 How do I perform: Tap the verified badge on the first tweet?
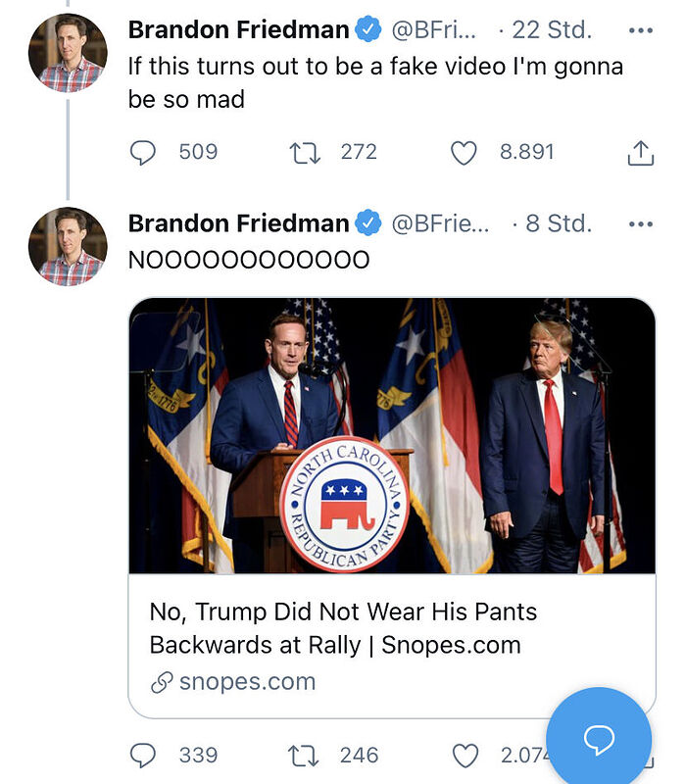pos(368,30)
